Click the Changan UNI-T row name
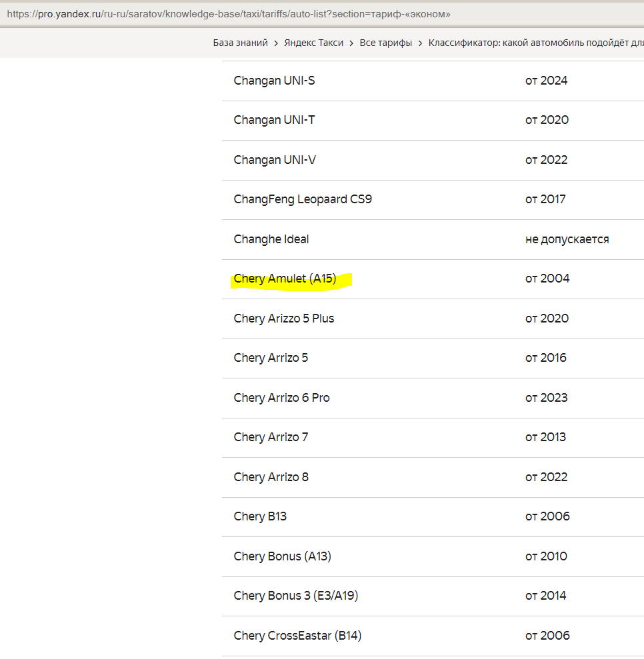The width and height of the screenshot is (644, 659). coord(274,120)
